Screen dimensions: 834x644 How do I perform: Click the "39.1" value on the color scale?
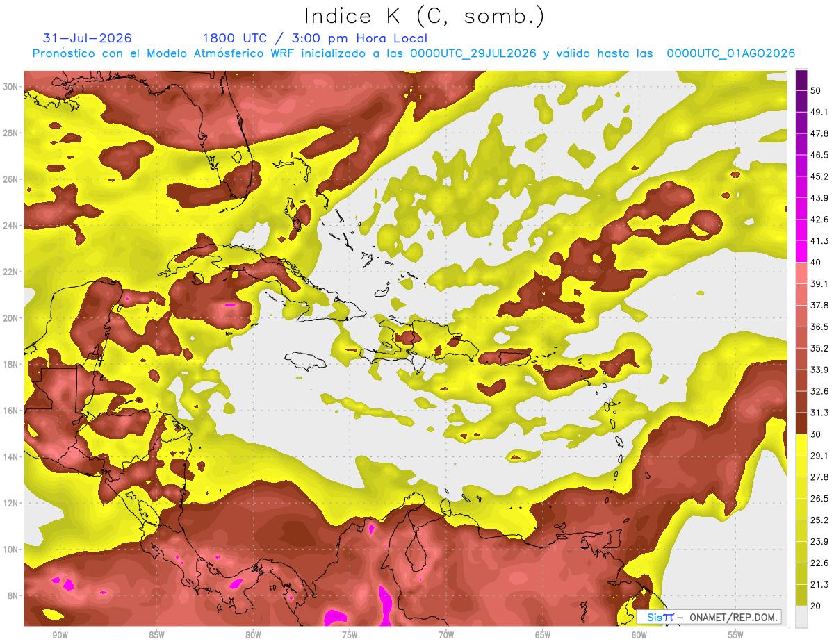tap(819, 283)
